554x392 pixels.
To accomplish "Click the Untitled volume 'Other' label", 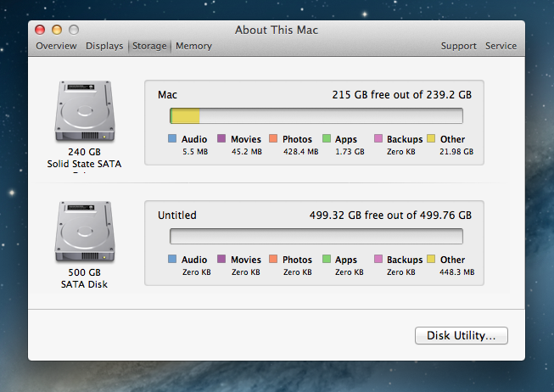I will [x=452, y=260].
